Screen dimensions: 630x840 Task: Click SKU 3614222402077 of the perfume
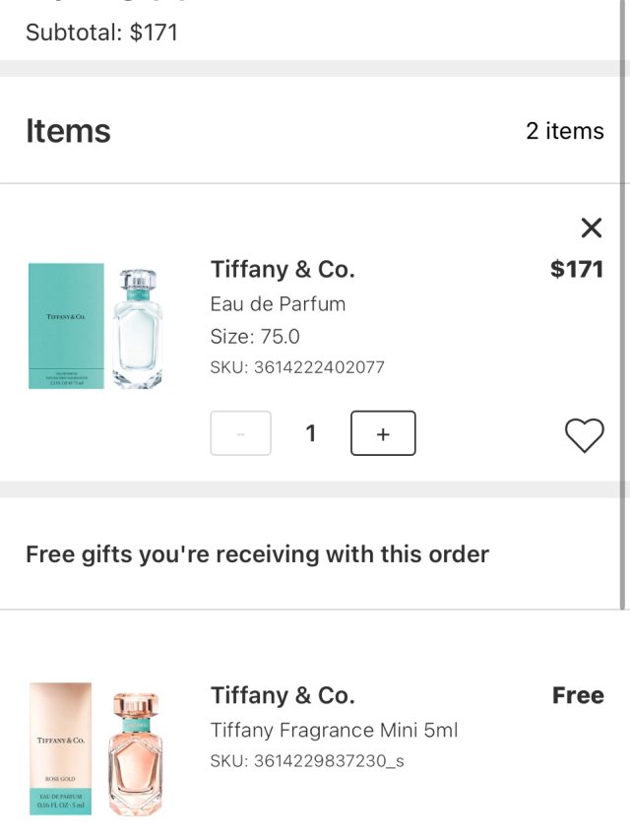[x=295, y=367]
